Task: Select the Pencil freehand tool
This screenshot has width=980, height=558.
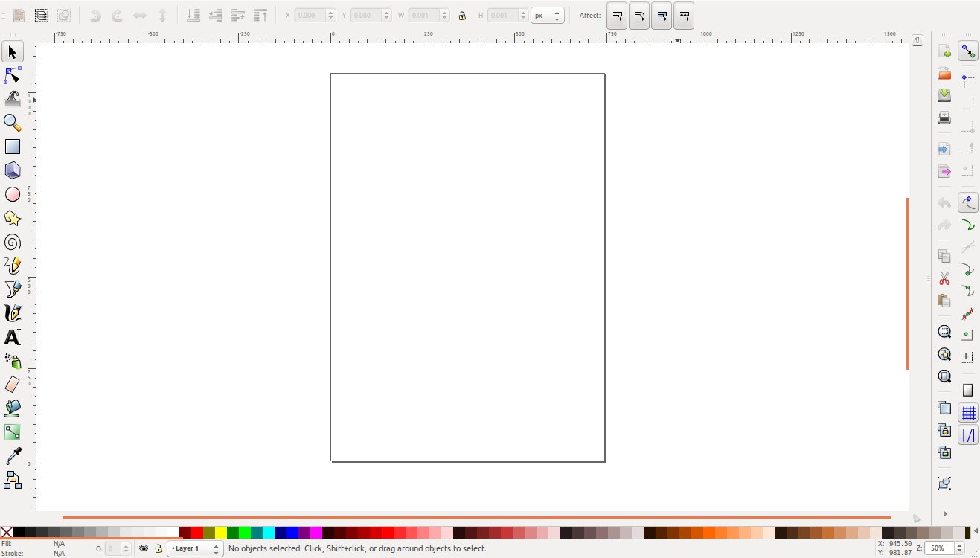Action: coord(13,266)
